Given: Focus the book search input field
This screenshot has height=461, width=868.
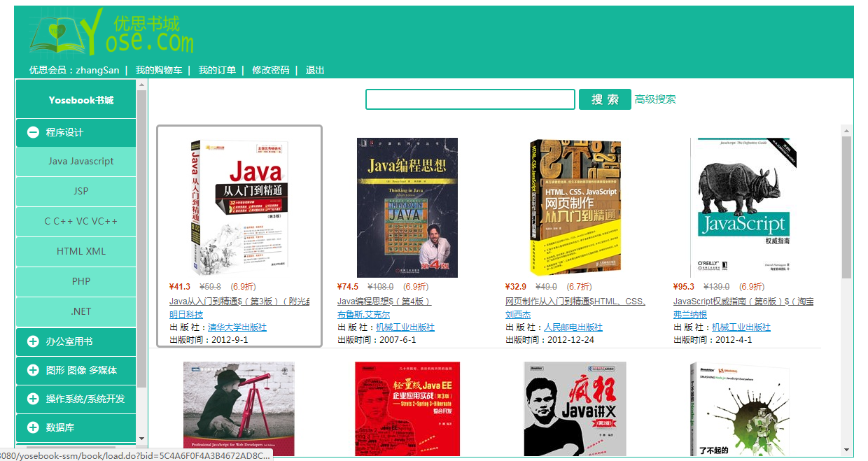Looking at the screenshot, I should tap(470, 99).
